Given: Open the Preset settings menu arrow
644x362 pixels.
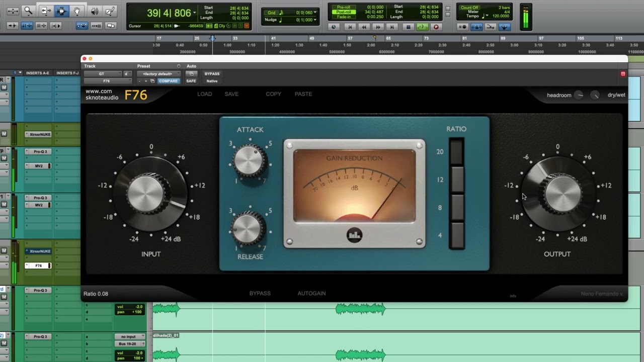Looking at the screenshot, I should click(179, 66).
